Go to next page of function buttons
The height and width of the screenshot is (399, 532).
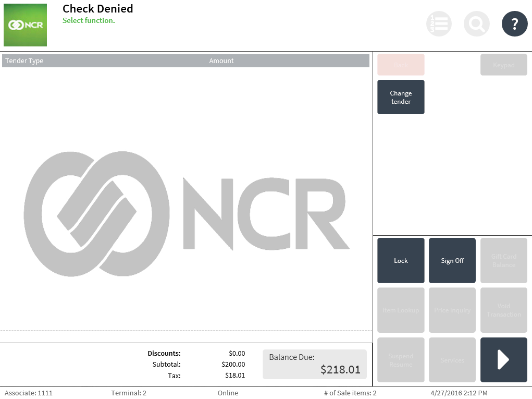click(503, 360)
